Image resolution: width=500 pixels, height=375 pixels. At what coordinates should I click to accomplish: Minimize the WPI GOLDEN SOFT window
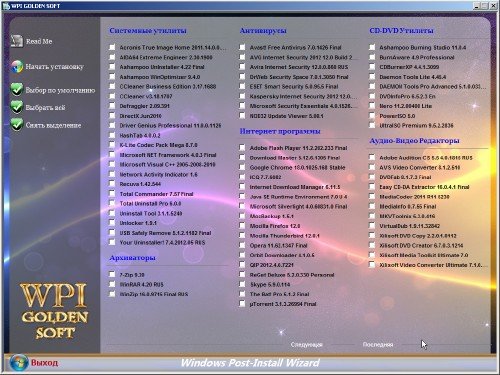[477, 6]
